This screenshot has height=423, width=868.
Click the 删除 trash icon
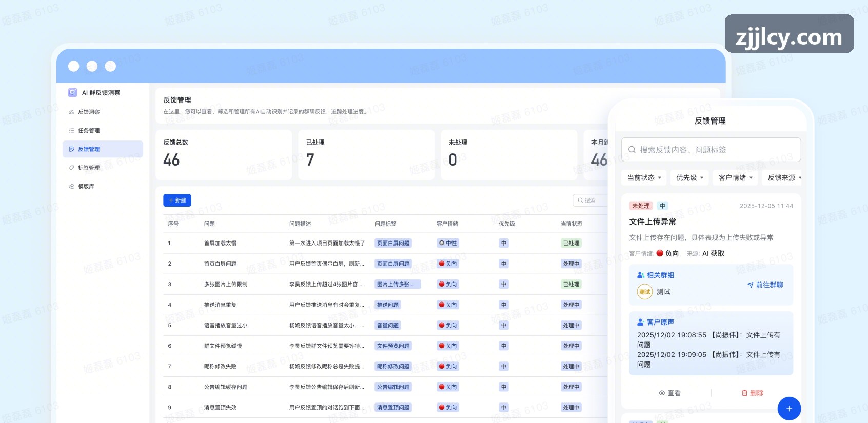[744, 393]
